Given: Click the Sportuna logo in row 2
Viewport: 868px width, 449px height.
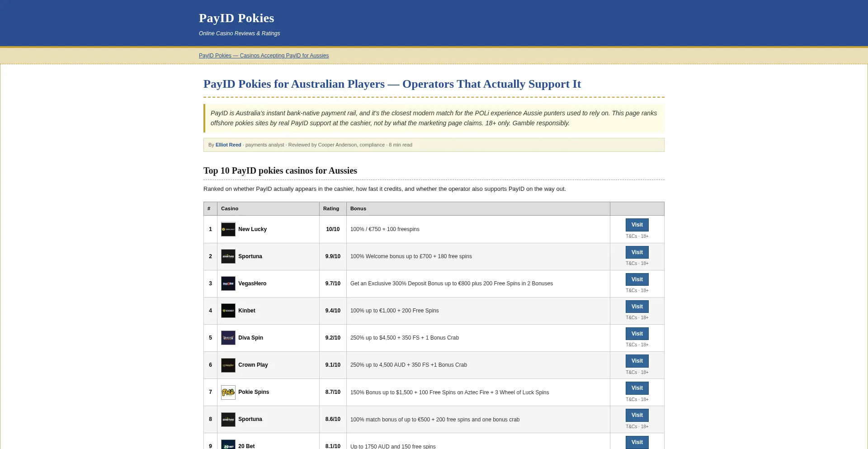Looking at the screenshot, I should (x=228, y=256).
